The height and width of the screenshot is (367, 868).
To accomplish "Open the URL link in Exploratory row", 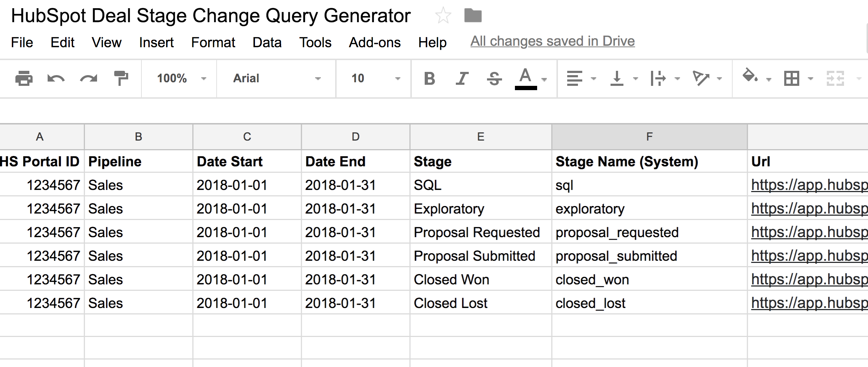I will [809, 209].
